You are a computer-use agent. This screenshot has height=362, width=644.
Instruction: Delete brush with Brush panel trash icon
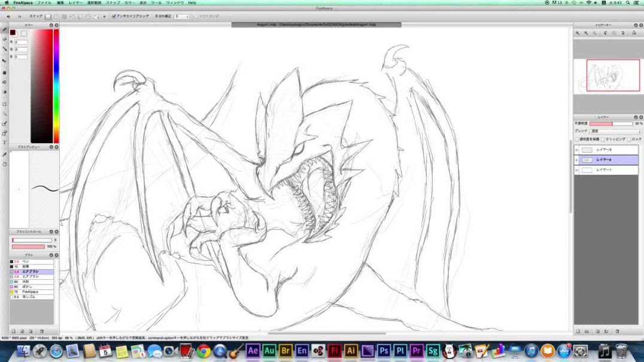[41, 331]
